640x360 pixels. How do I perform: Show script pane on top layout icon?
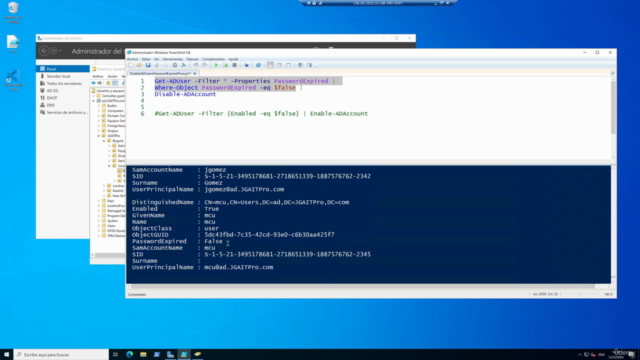[x=270, y=65]
